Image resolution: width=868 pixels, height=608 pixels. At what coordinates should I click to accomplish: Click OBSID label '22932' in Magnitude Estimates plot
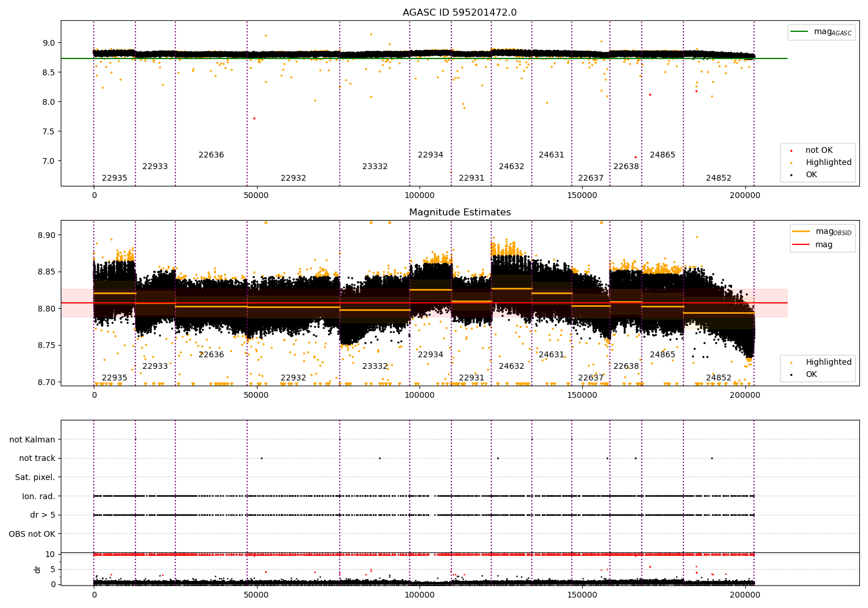tap(293, 378)
